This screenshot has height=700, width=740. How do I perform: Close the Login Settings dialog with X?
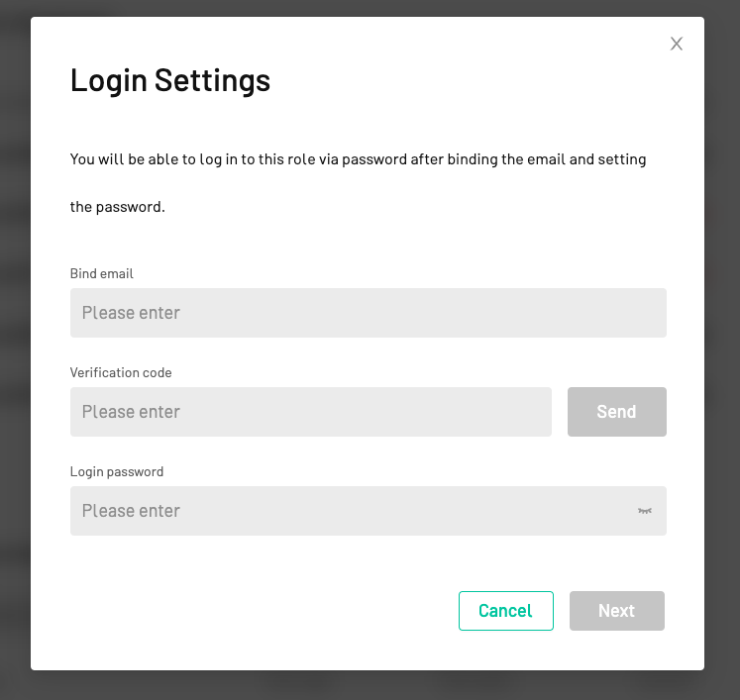[x=677, y=44]
